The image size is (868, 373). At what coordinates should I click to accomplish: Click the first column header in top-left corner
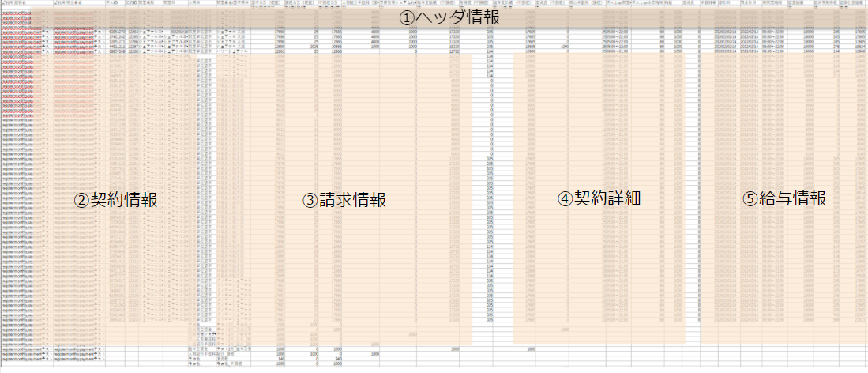(x=25, y=3)
